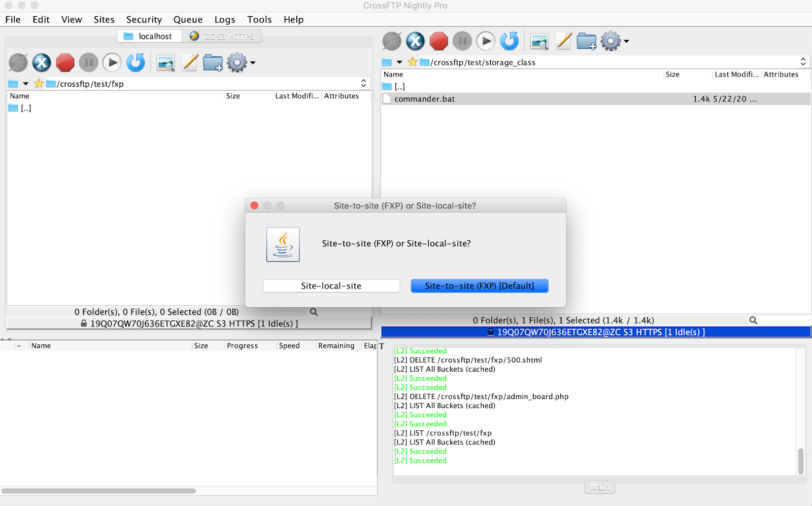Open the Sites menu

click(x=104, y=19)
